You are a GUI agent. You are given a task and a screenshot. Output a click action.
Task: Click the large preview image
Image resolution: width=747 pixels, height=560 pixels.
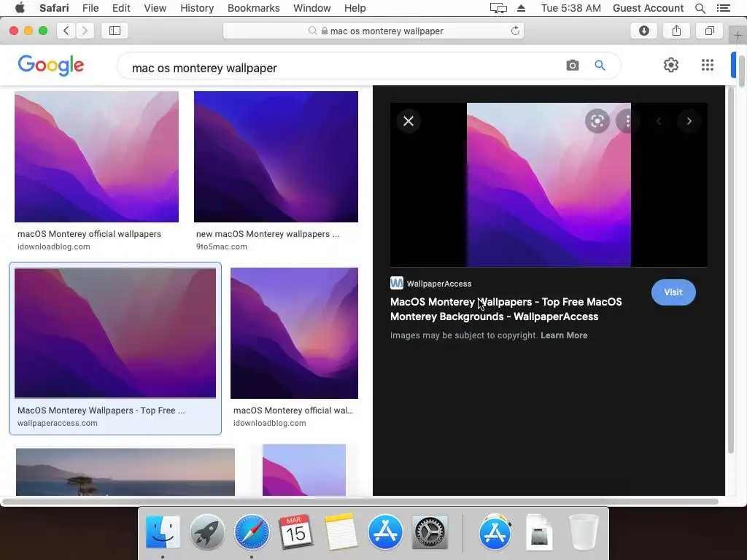point(549,184)
